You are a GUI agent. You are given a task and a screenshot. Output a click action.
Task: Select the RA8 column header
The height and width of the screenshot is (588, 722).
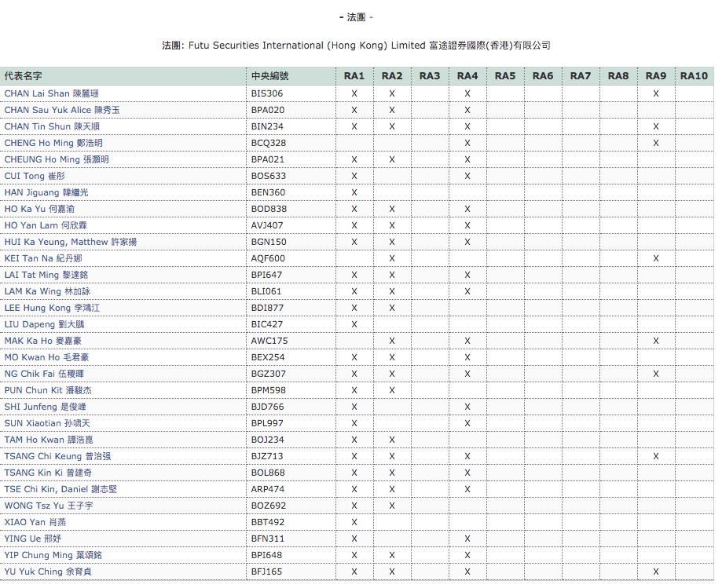618,76
